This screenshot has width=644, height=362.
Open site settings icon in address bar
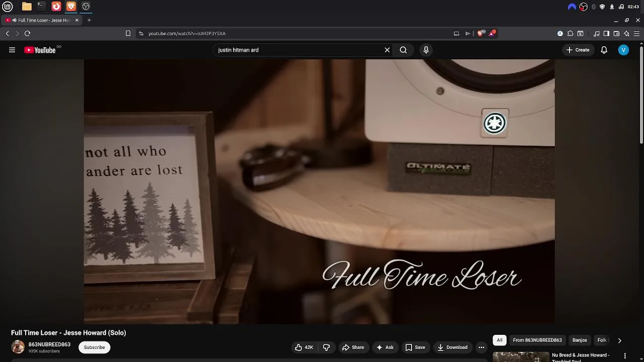point(141,33)
